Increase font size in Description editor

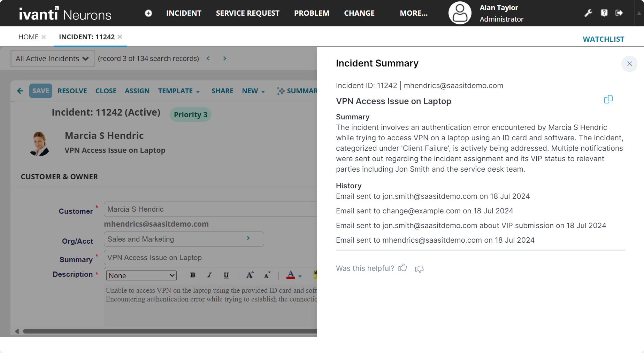point(250,275)
